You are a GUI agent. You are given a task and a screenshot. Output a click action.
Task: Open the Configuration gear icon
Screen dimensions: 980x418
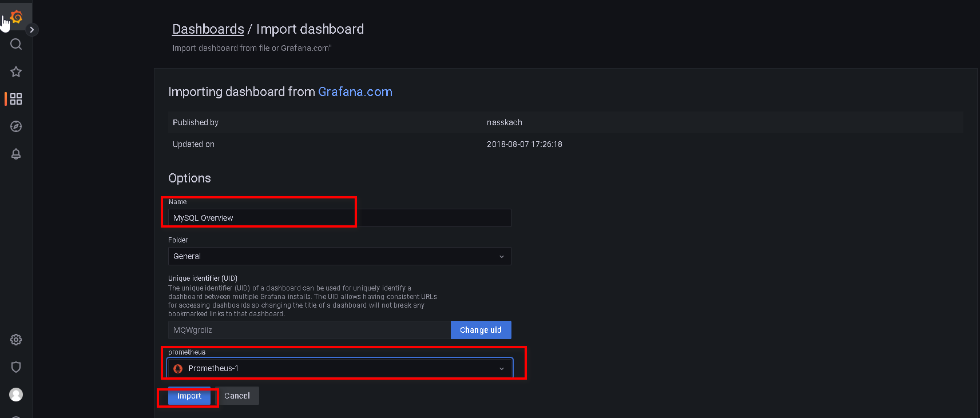(16, 340)
